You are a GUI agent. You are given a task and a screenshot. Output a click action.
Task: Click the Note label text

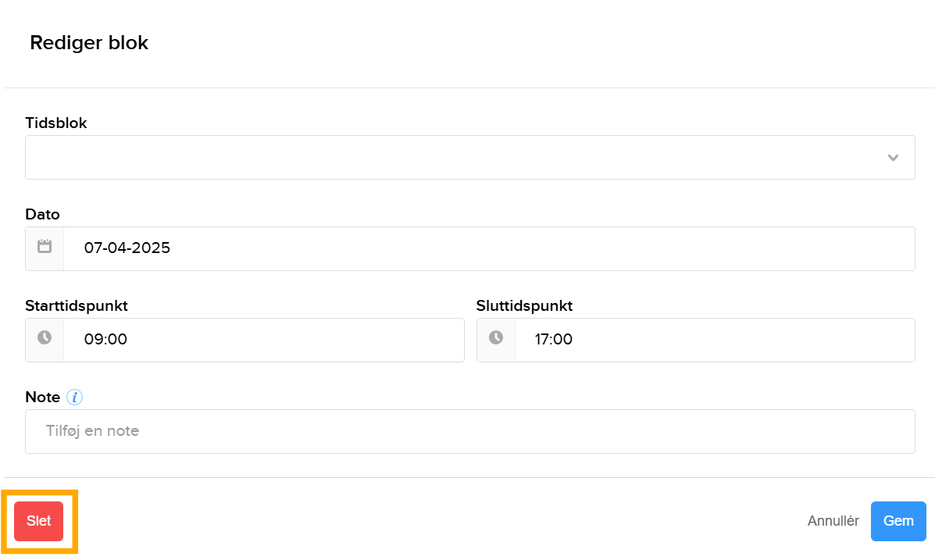43,398
